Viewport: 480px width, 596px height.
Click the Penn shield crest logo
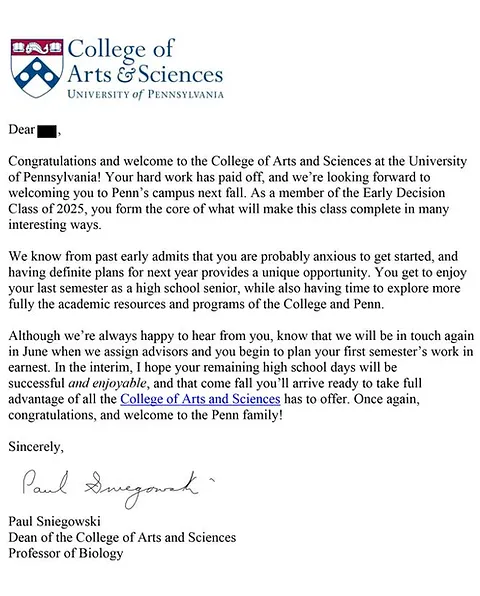tap(37, 68)
